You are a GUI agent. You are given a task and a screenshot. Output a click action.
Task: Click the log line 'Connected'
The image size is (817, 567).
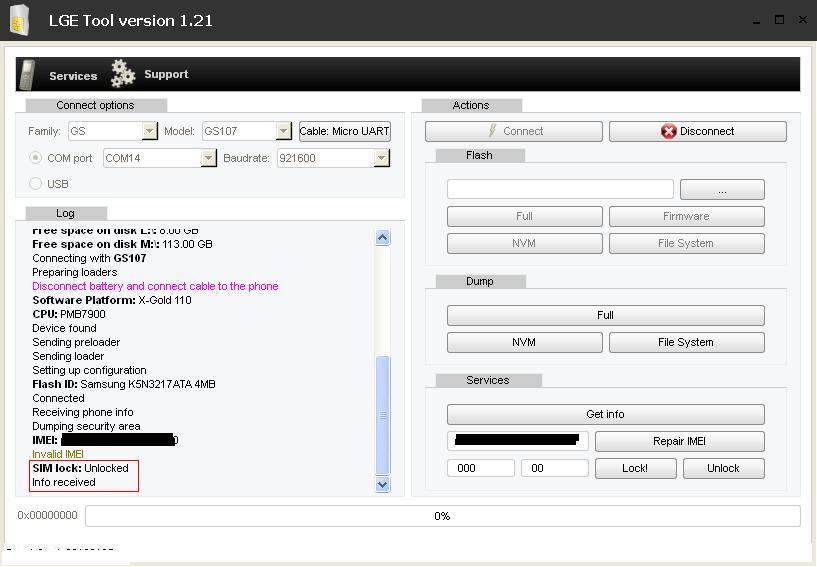point(58,398)
